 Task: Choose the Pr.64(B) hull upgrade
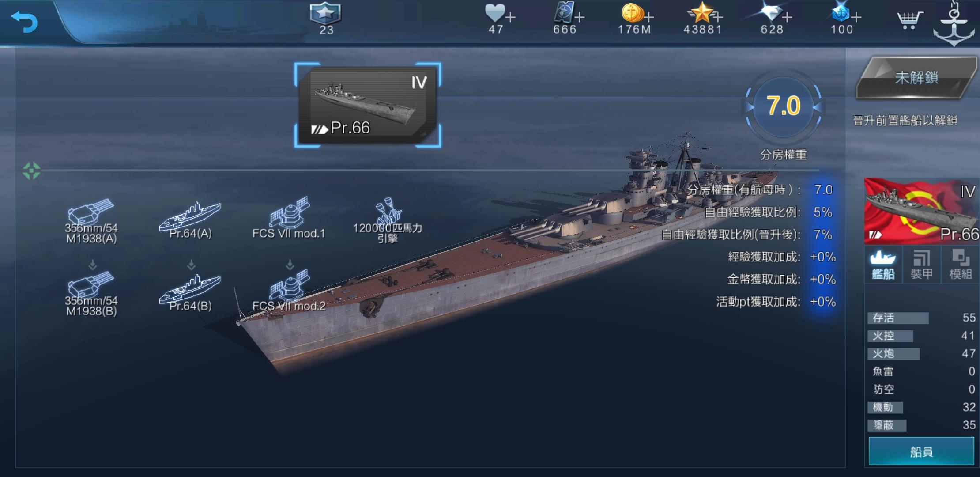(x=190, y=292)
